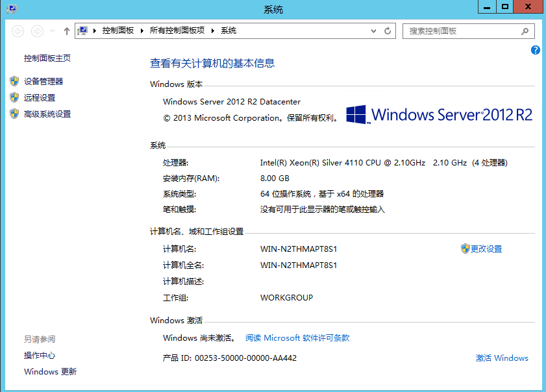Click 激活 Windows link
Viewport: 546px width, 392px height.
502,358
